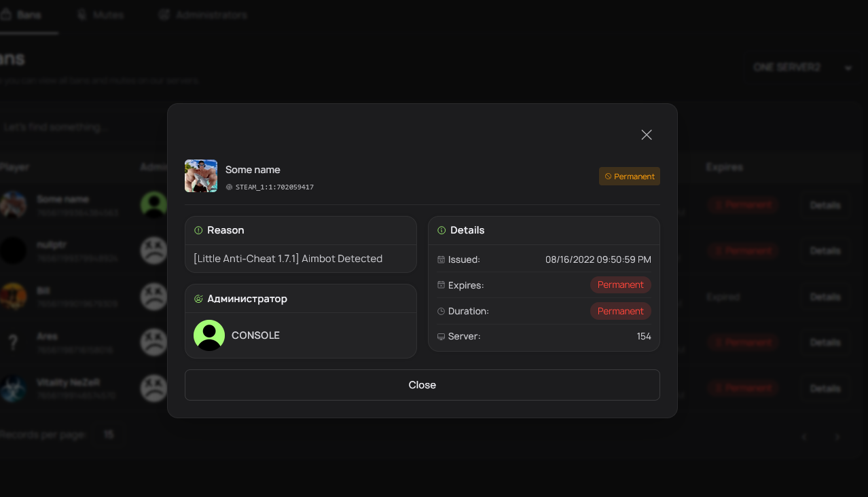This screenshot has width=868, height=497.
Task: Click the clock icon next to Duration
Action: pos(441,311)
